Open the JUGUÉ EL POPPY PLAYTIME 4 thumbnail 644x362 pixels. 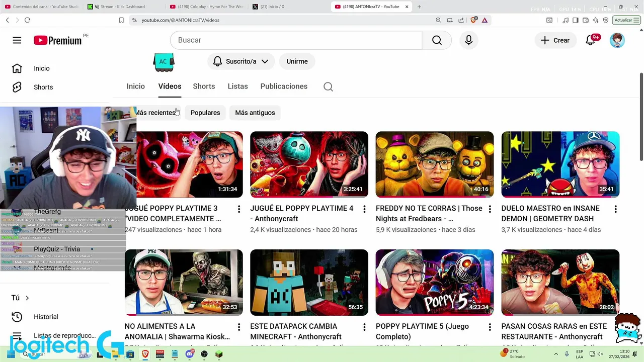(x=309, y=164)
